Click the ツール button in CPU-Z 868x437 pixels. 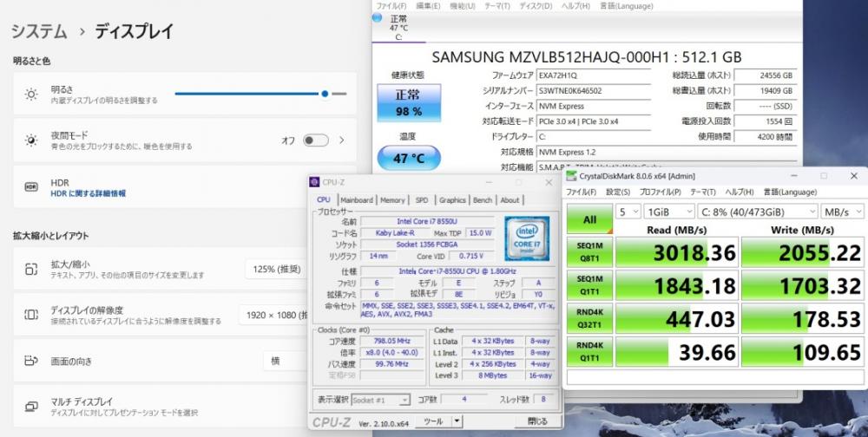coord(433,421)
